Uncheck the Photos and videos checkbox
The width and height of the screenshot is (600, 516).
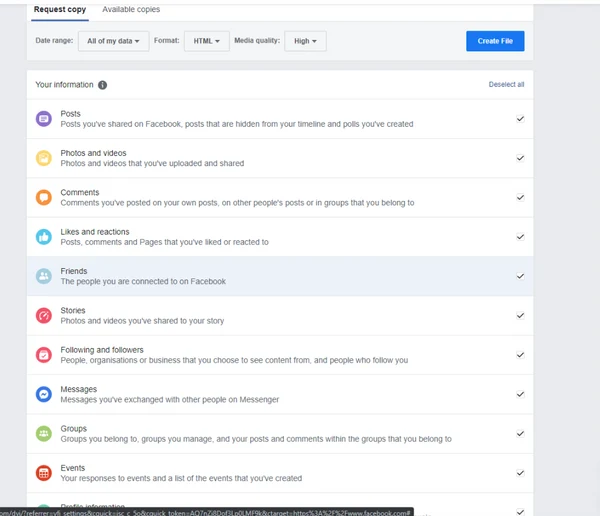point(520,158)
